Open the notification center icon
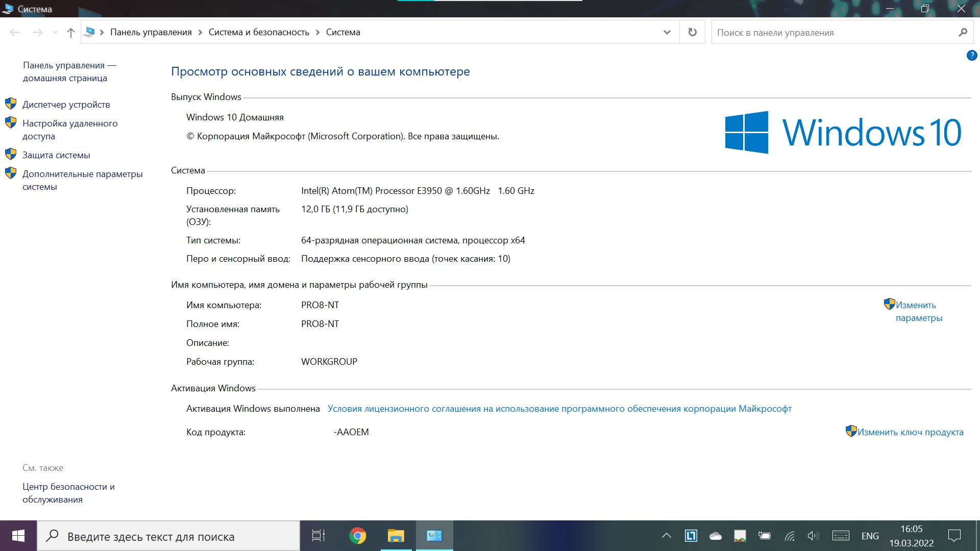The height and width of the screenshot is (551, 980). coord(954,536)
